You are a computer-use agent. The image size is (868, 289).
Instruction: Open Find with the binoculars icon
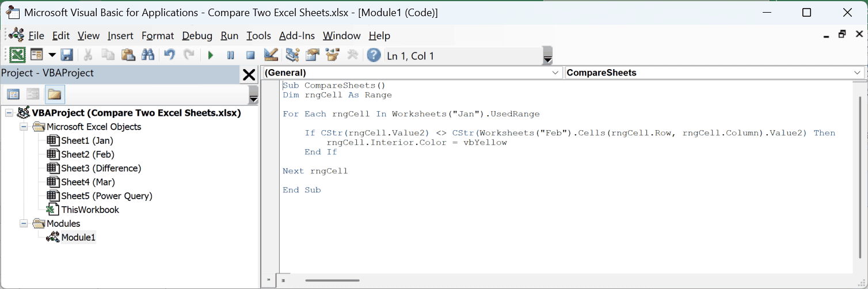(x=147, y=55)
